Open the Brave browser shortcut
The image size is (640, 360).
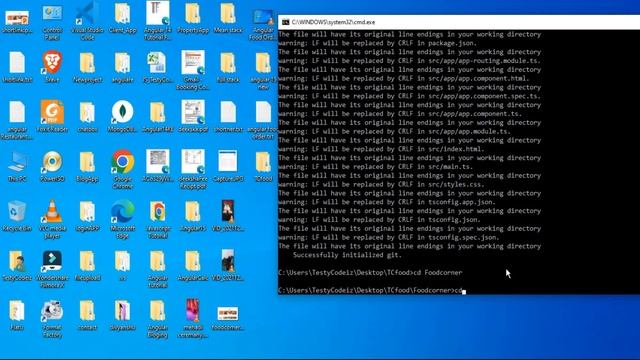click(52, 67)
